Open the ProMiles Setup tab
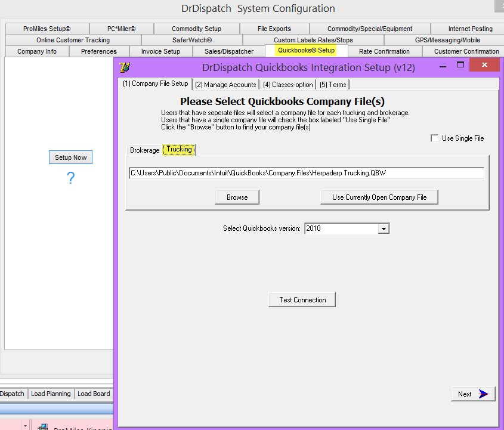The image size is (504, 430). pyautogui.click(x=47, y=29)
